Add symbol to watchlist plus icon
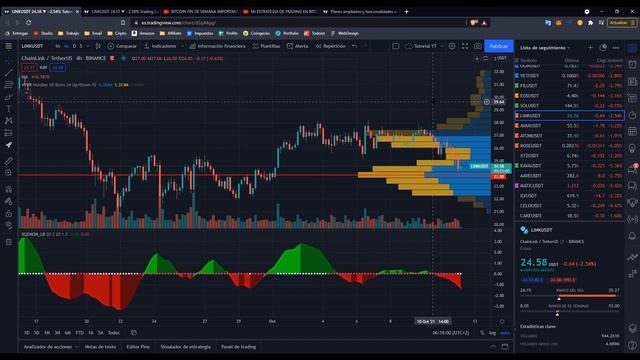 590,48
